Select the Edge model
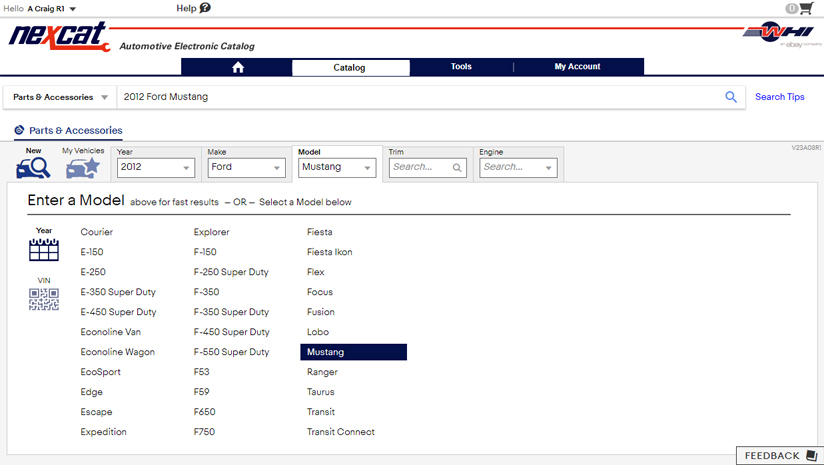824x465 pixels. click(91, 391)
